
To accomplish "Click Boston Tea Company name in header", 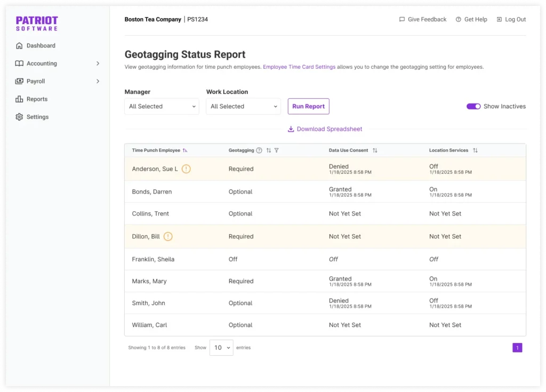I will 153,20.
